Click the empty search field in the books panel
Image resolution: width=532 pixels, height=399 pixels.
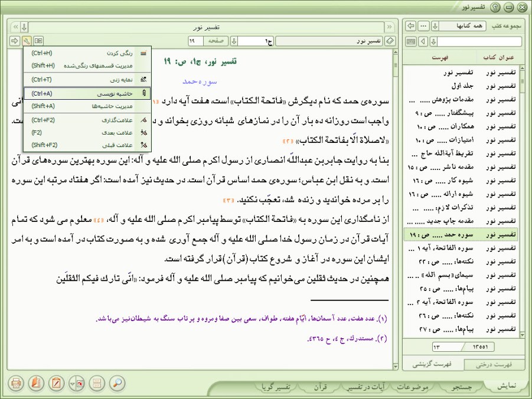[x=479, y=41]
